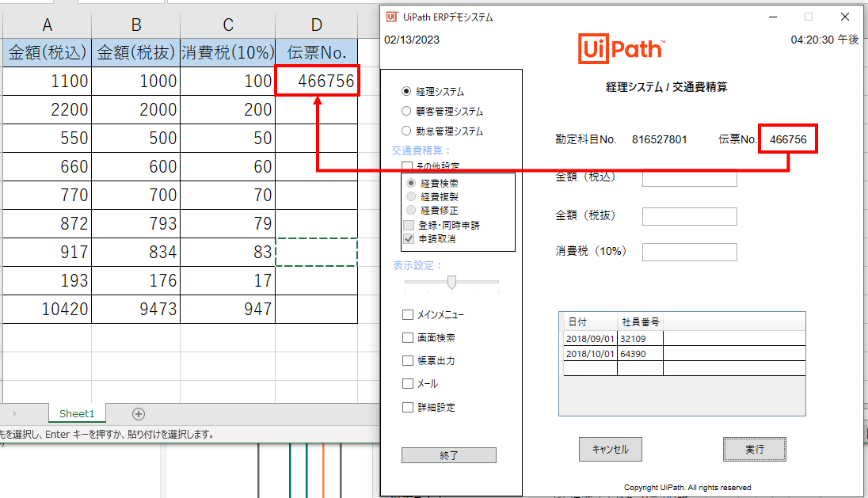Click the 金額(税抜) header cell
This screenshot has height=498, width=868.
[136, 52]
